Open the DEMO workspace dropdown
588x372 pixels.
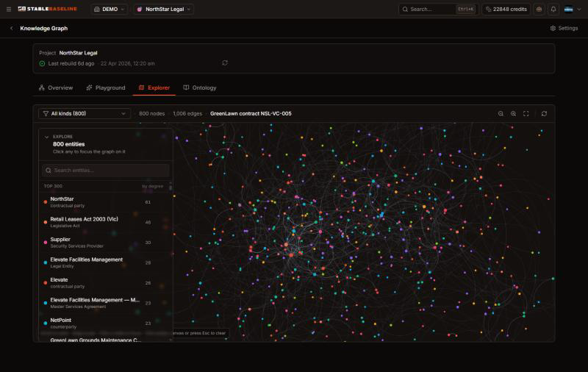(x=109, y=10)
